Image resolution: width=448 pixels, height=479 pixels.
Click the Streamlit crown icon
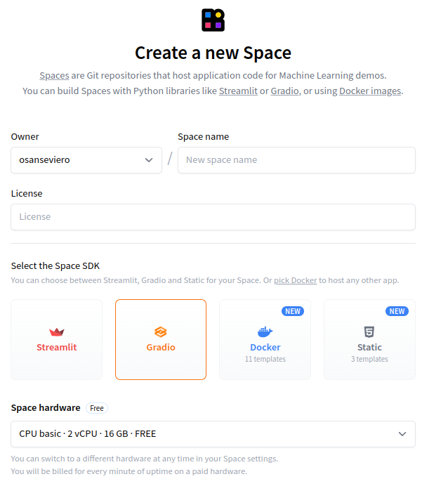tap(57, 332)
